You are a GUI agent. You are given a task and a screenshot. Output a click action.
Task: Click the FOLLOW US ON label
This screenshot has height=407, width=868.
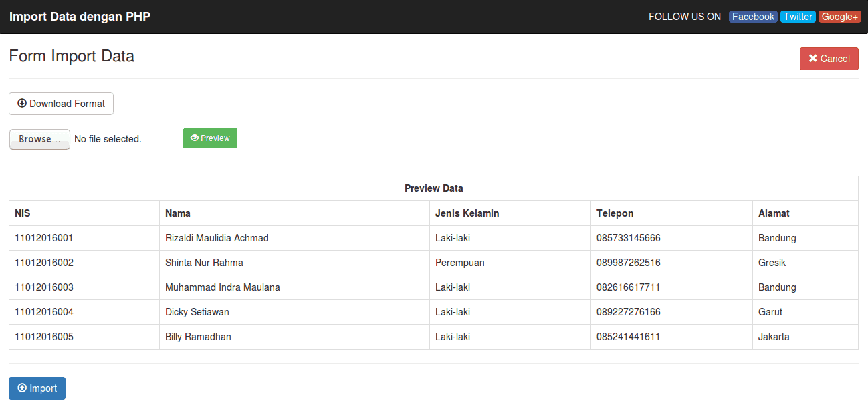tap(685, 17)
